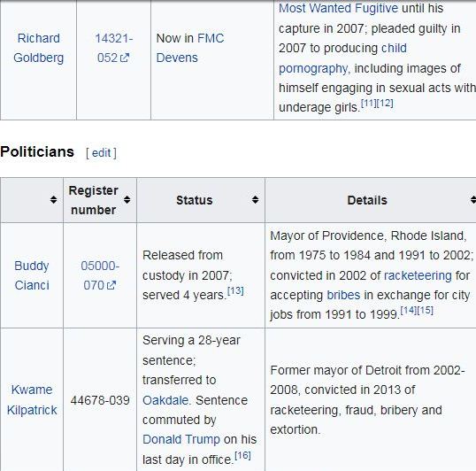Sort the Details column arrows

tap(473, 200)
